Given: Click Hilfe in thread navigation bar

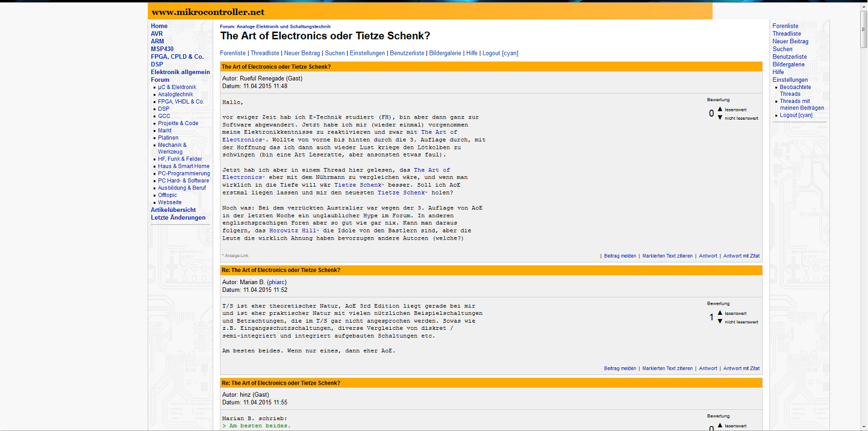Looking at the screenshot, I should click(472, 53).
